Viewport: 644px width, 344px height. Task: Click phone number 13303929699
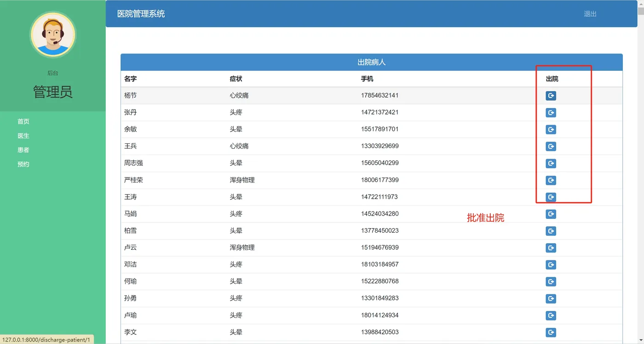click(x=380, y=146)
